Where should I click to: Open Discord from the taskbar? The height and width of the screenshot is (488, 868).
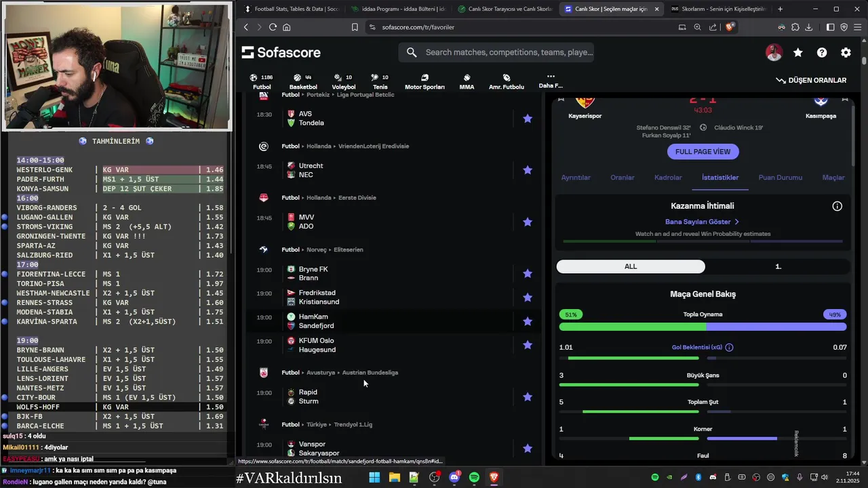(454, 478)
